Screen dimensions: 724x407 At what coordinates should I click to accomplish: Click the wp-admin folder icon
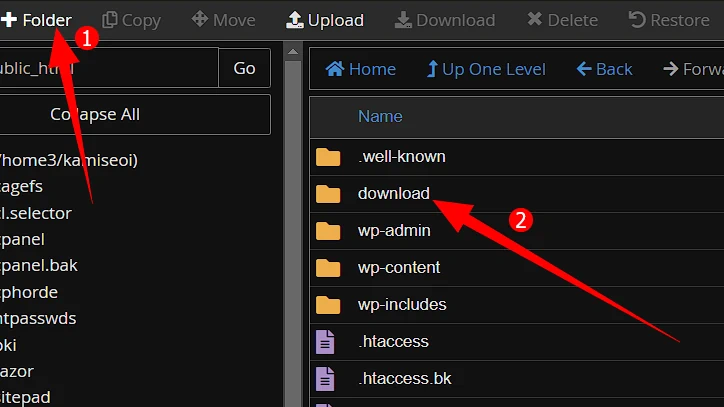pyautogui.click(x=328, y=231)
